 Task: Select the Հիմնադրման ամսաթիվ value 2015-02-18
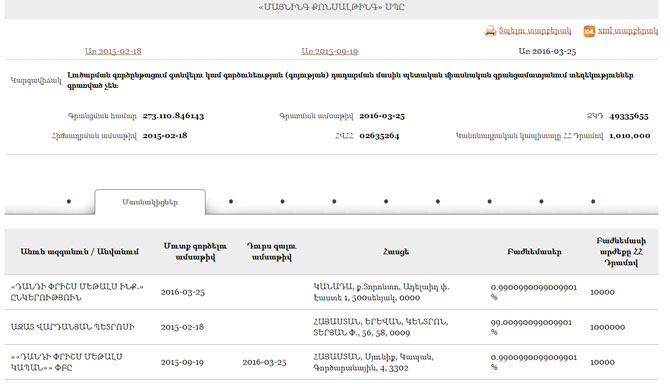[165, 136]
